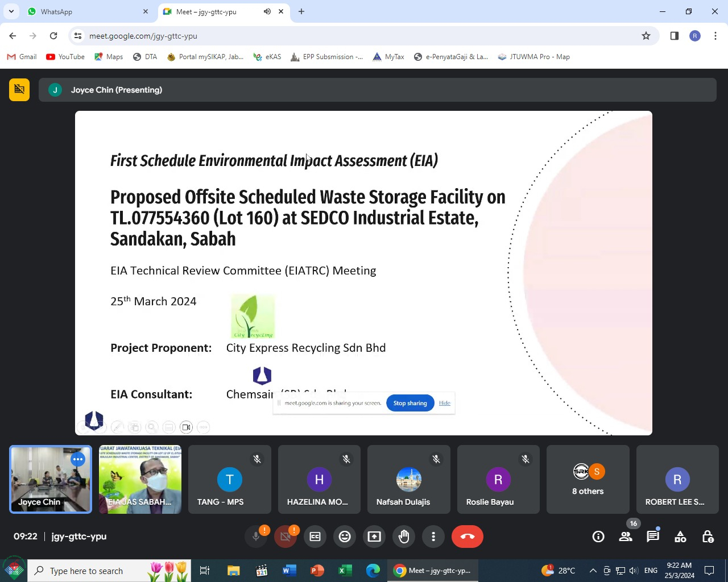Click the present now screen-share icon

coord(374,537)
